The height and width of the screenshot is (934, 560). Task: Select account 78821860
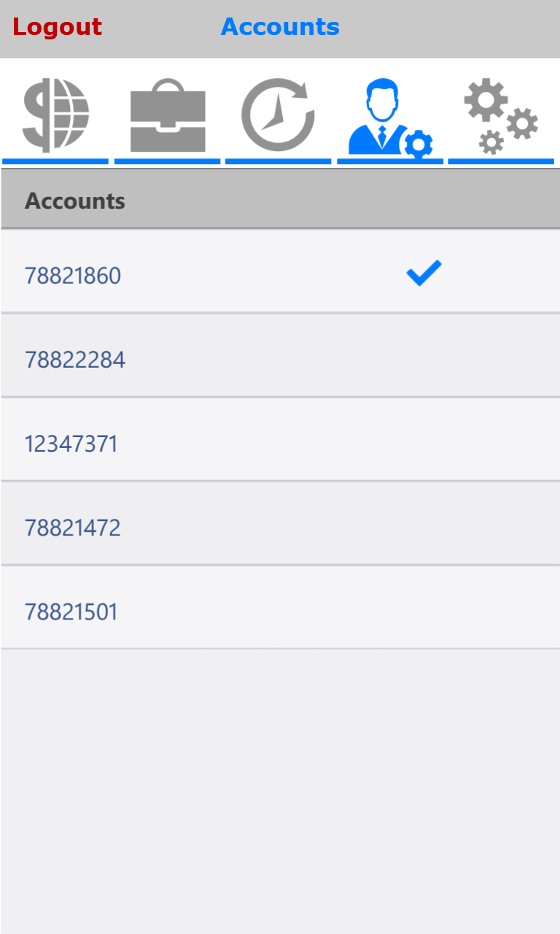coord(73,276)
